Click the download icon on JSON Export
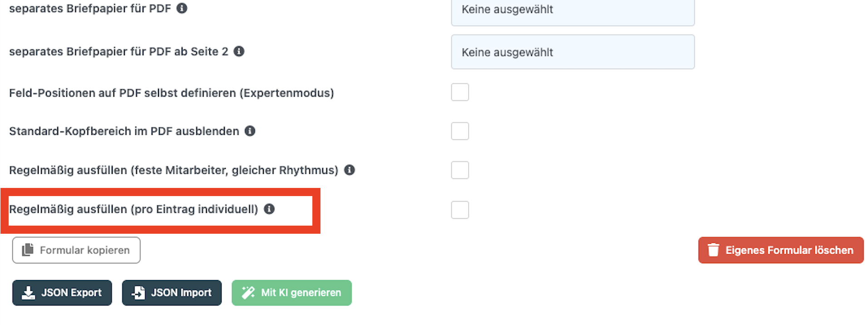The width and height of the screenshot is (868, 325). (28, 293)
